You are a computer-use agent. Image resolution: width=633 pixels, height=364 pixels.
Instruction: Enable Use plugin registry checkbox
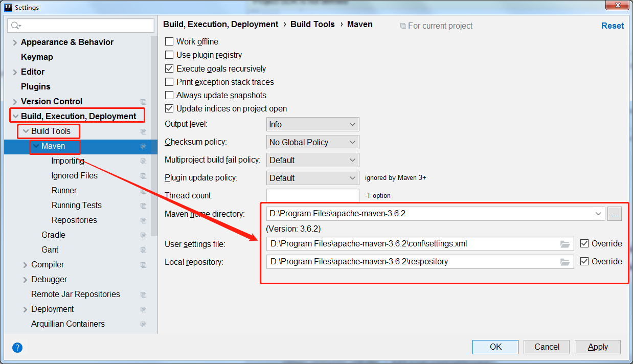click(x=169, y=55)
